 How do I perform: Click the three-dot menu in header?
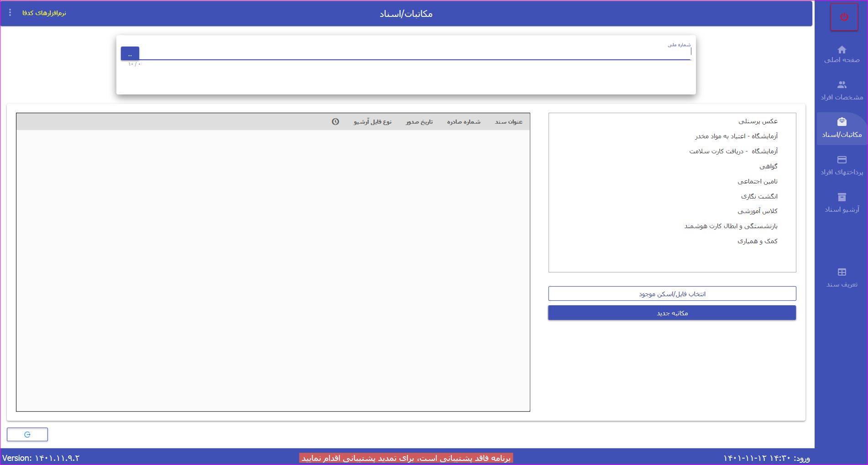pos(10,13)
